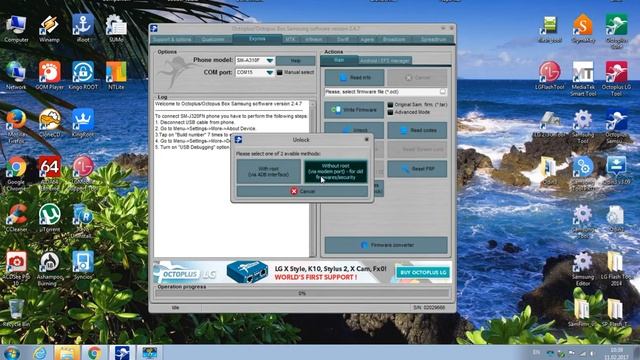This screenshot has height=360, width=640.
Task: Cancel the Unlock dialog
Action: pos(302,191)
